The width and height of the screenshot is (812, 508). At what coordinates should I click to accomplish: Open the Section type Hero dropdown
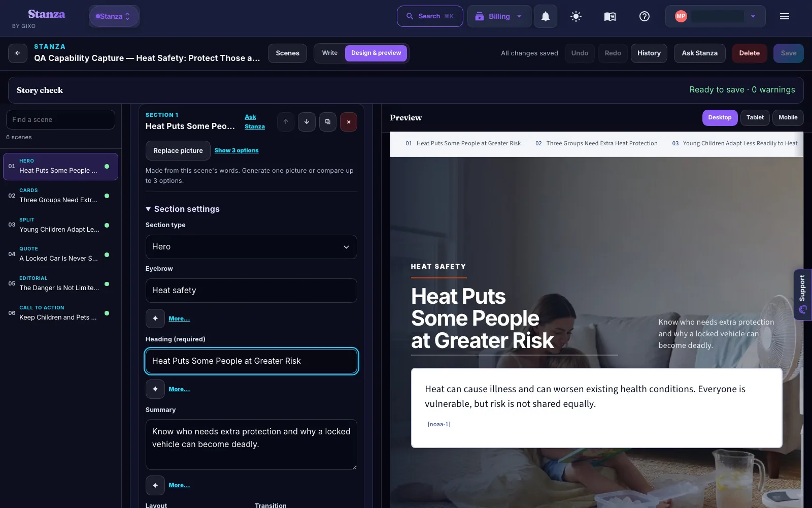coord(251,247)
